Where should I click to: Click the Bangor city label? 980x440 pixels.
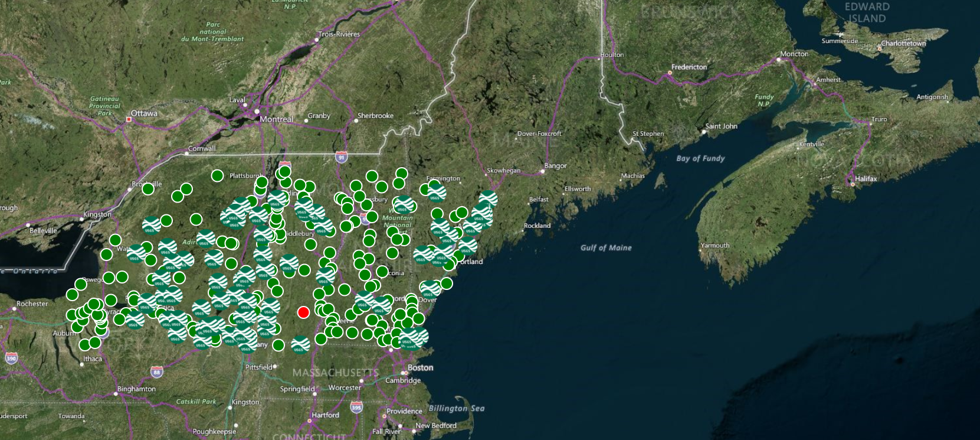pyautogui.click(x=555, y=166)
